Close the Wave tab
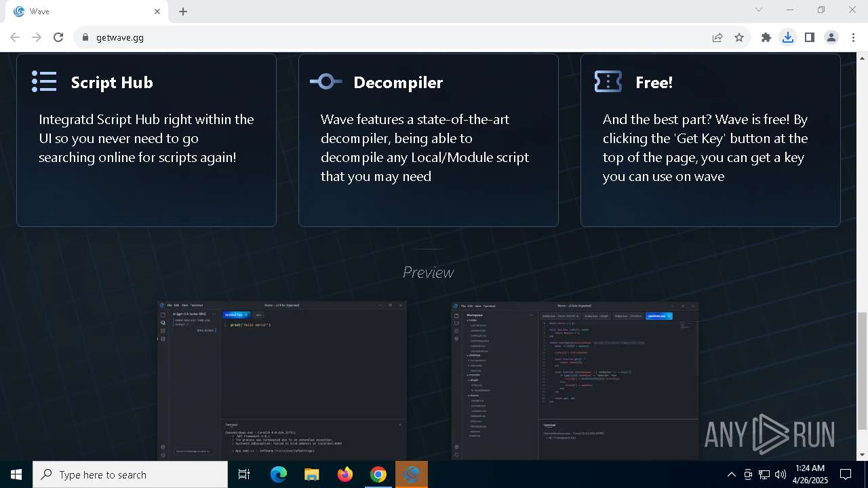Image resolution: width=868 pixels, height=488 pixels. tap(157, 12)
